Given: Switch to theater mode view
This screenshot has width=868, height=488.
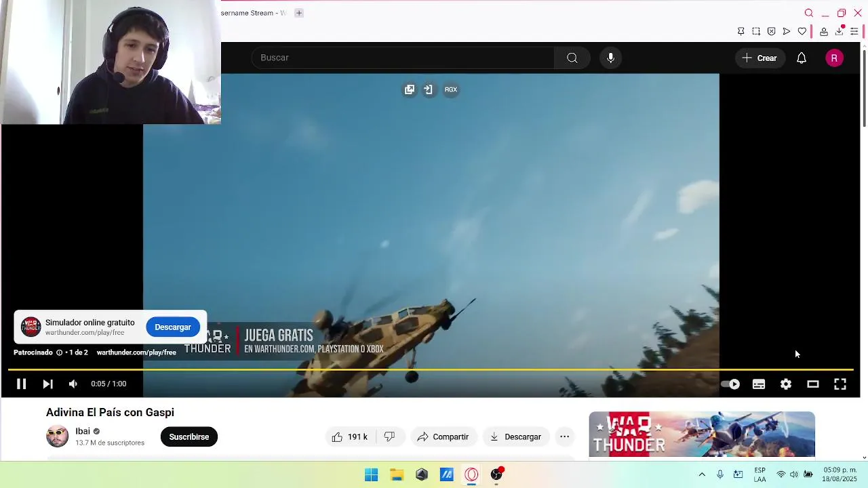Looking at the screenshot, I should [x=813, y=384].
